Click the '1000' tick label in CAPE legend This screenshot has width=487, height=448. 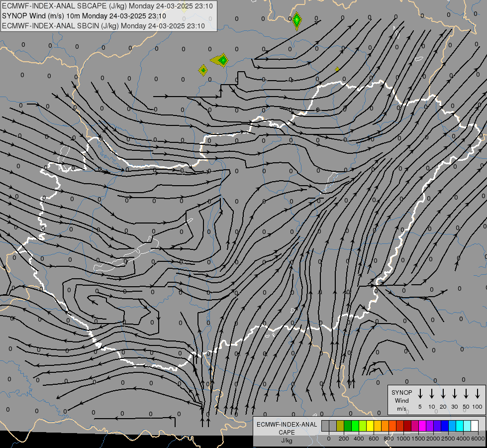pyautogui.click(x=403, y=439)
